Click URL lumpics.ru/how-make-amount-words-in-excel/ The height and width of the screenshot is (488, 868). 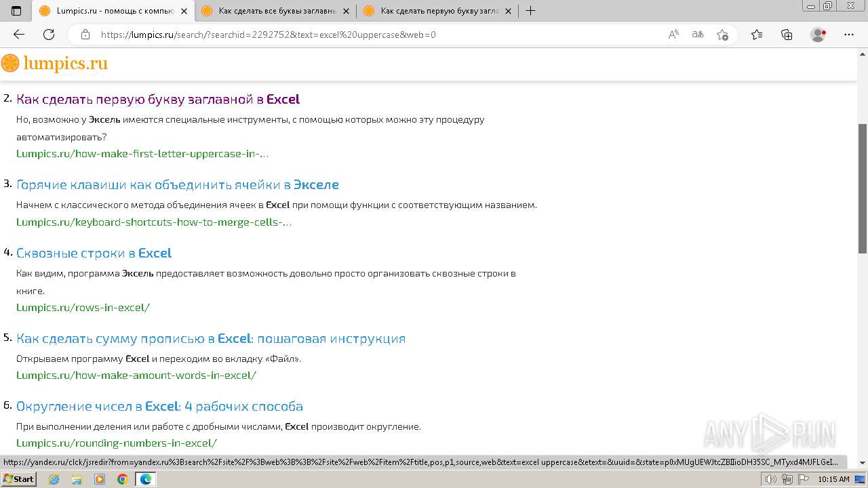click(136, 375)
